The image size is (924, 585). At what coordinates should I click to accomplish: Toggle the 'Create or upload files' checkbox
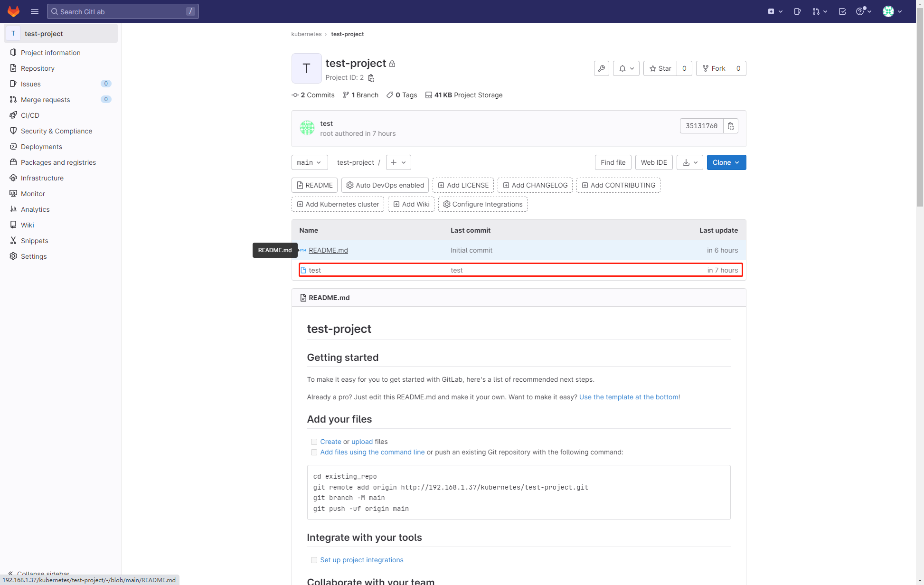point(314,442)
